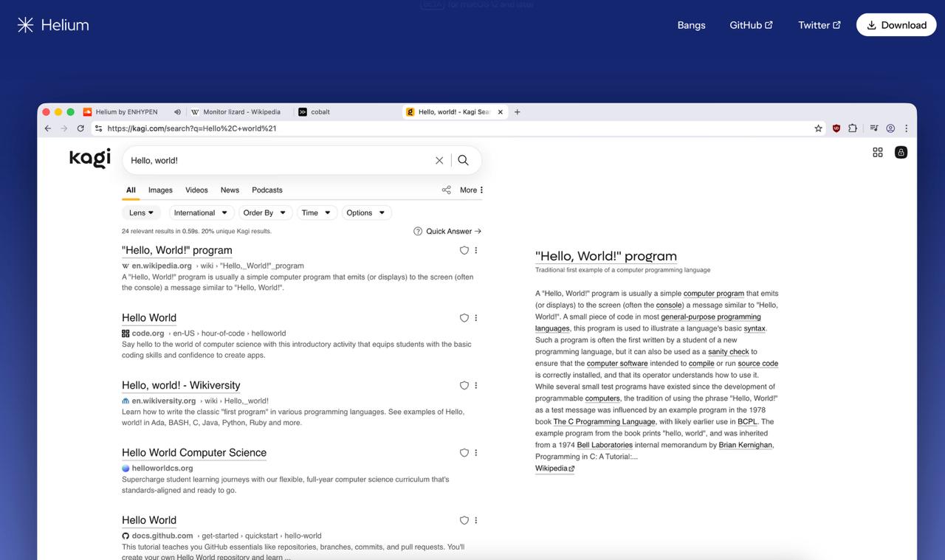Open three-dot menu for Wikipedia result

pyautogui.click(x=476, y=251)
